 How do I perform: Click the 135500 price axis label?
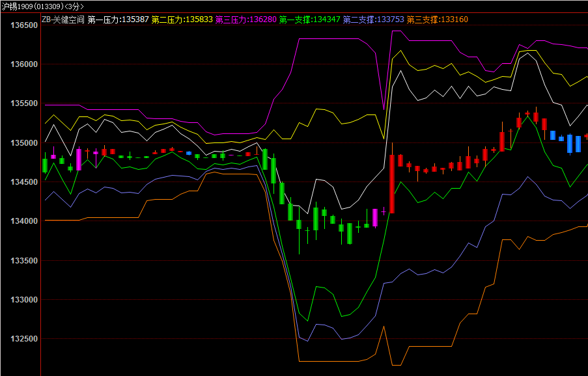click(24, 103)
